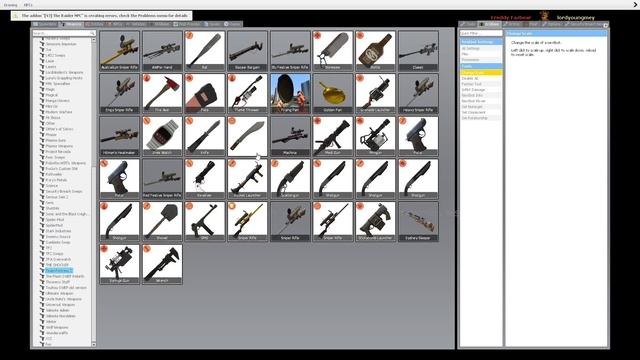Select the Inflict Damage tool
This screenshot has height=360, width=640.
pyautogui.click(x=481, y=89)
